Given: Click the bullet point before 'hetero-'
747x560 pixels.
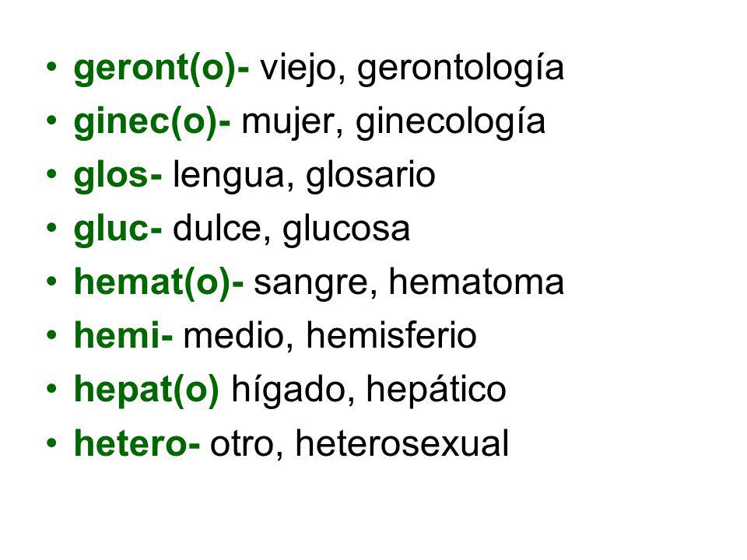Looking at the screenshot, I should (x=51, y=443).
